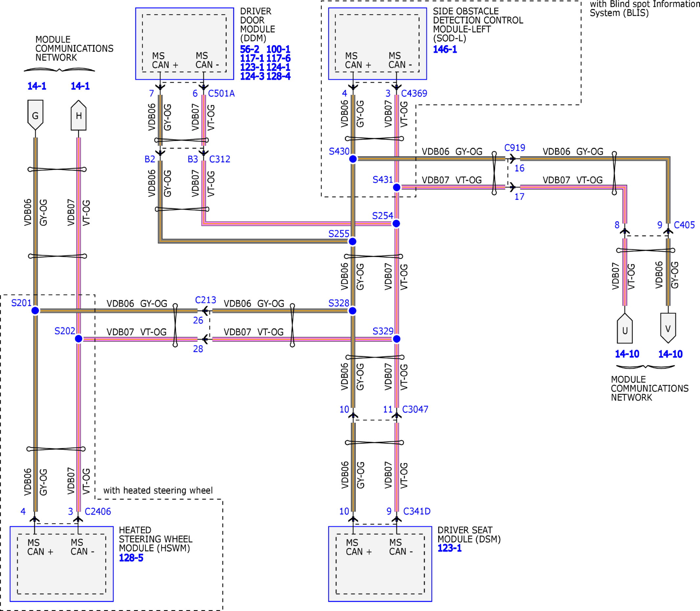Click connector label C501A
This screenshot has height=611, width=700.
221,93
